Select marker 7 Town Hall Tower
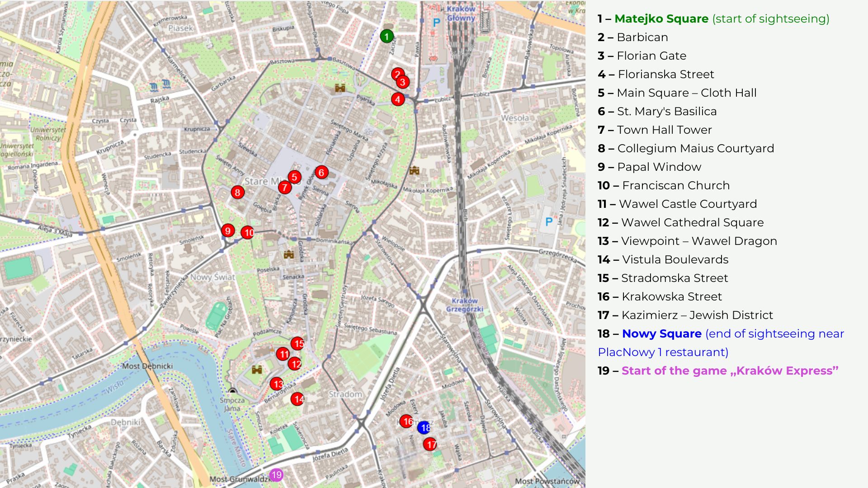The image size is (868, 488). (284, 187)
